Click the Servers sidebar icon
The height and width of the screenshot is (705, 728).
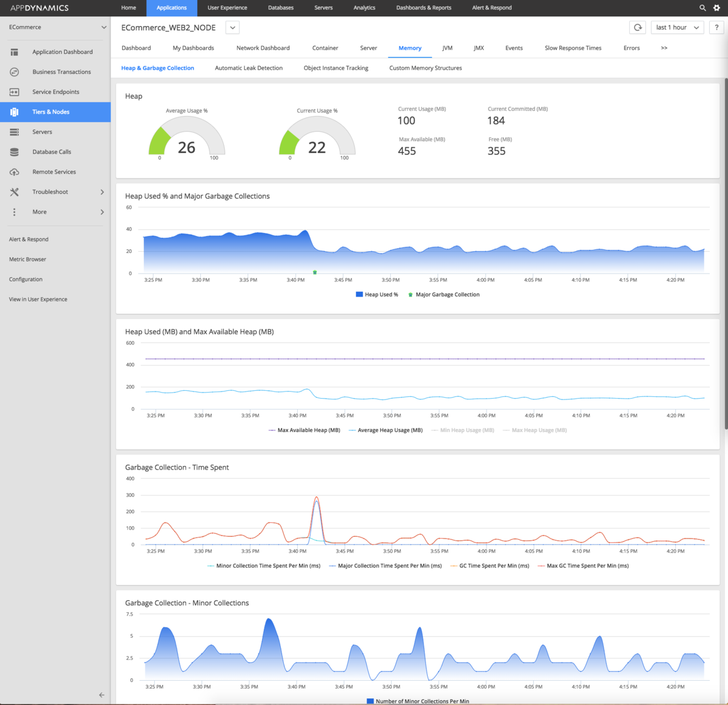point(15,132)
